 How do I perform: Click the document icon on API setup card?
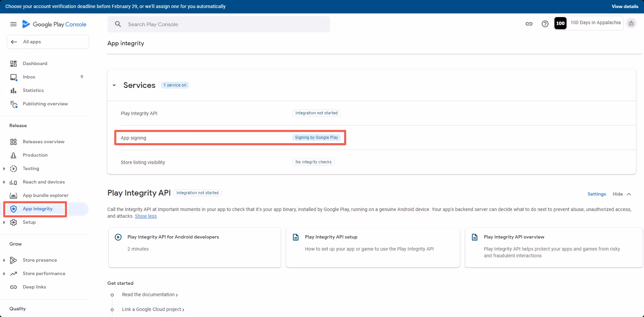[296, 237]
